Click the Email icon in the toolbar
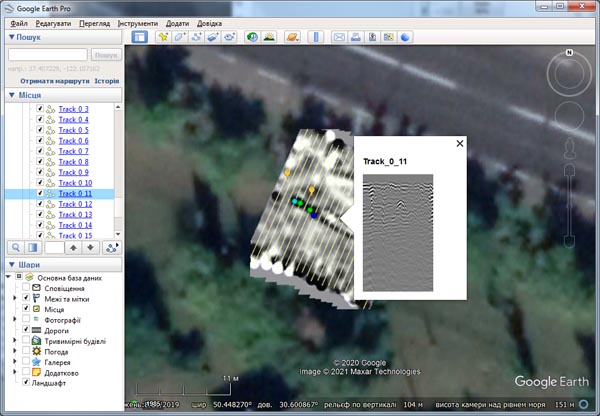The width and height of the screenshot is (600, 416). point(339,38)
